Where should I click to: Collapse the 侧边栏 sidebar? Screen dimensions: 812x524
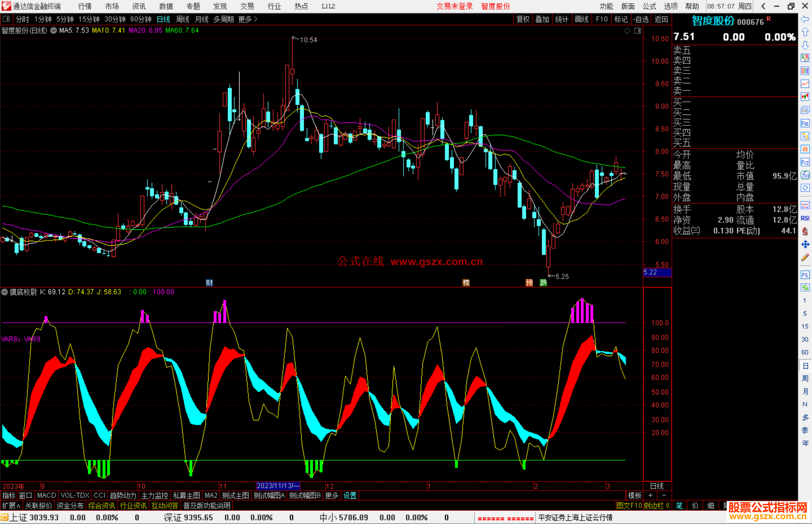point(656,506)
